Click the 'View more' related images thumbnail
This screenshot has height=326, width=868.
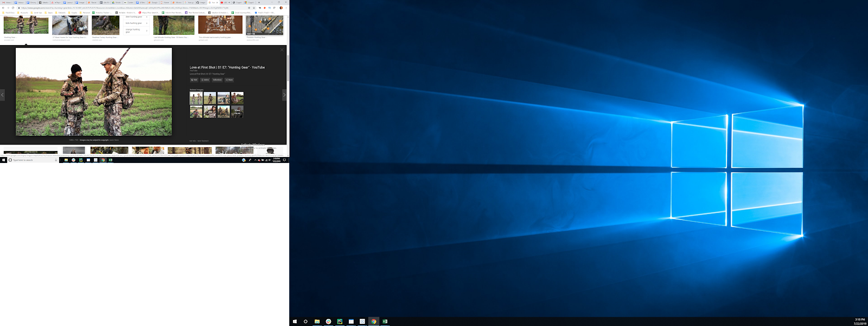click(x=237, y=112)
